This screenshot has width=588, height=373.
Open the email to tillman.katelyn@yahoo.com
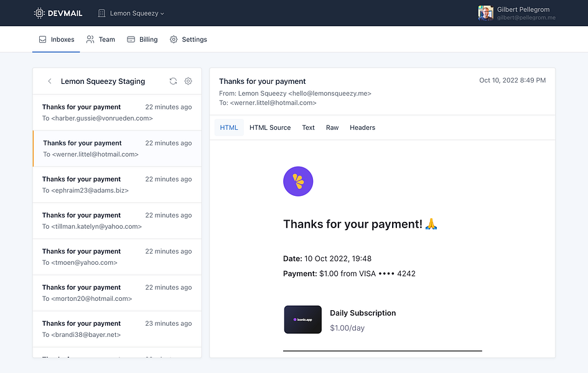pyautogui.click(x=117, y=221)
